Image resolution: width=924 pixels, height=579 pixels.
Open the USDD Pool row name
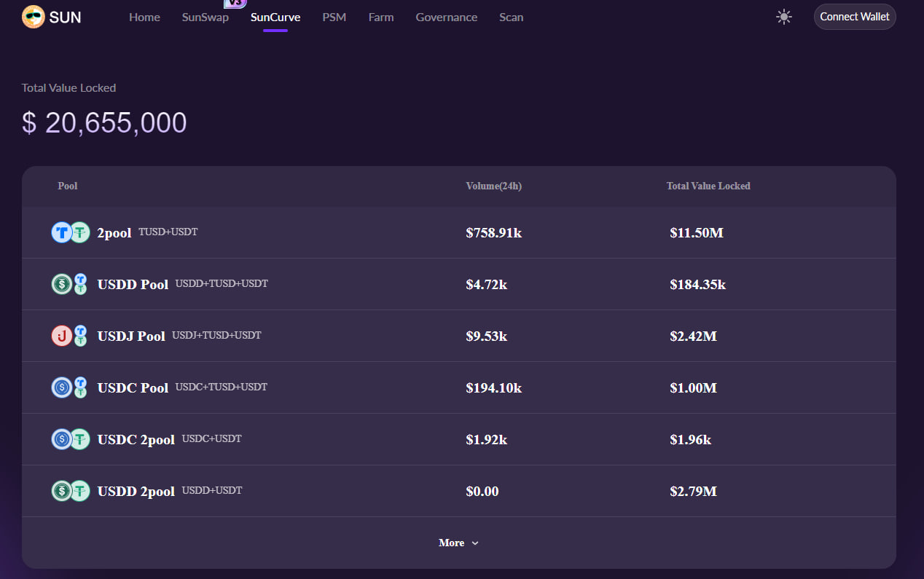[133, 285]
